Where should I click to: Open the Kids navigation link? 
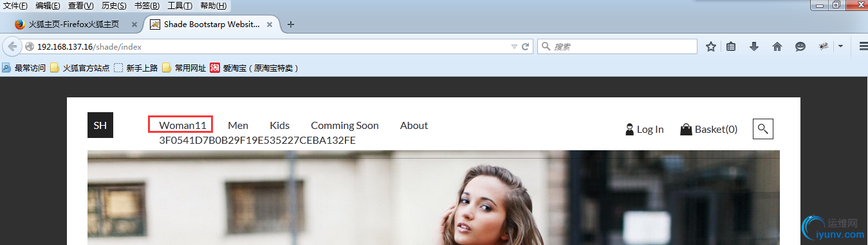280,125
